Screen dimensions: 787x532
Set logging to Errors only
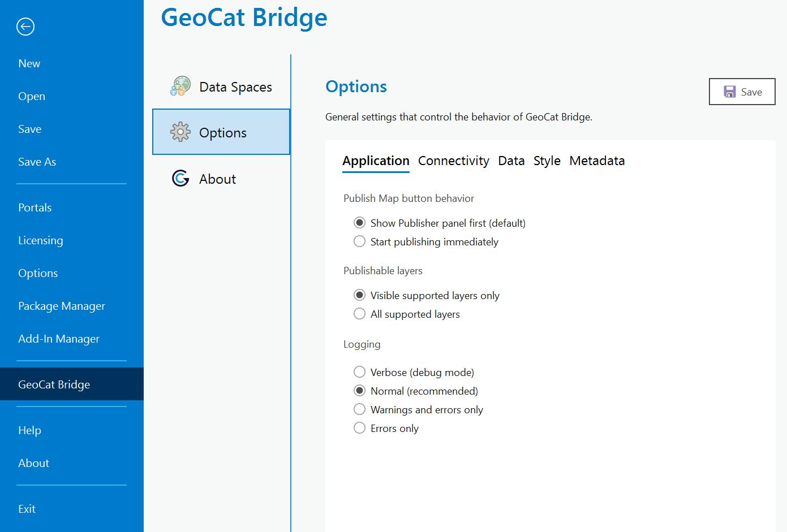click(359, 428)
